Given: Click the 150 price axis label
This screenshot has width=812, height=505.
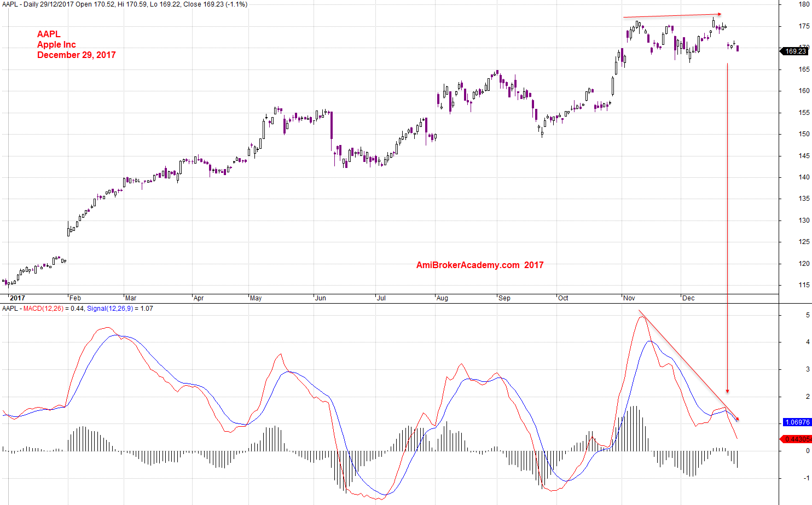Looking at the screenshot, I should [x=804, y=134].
